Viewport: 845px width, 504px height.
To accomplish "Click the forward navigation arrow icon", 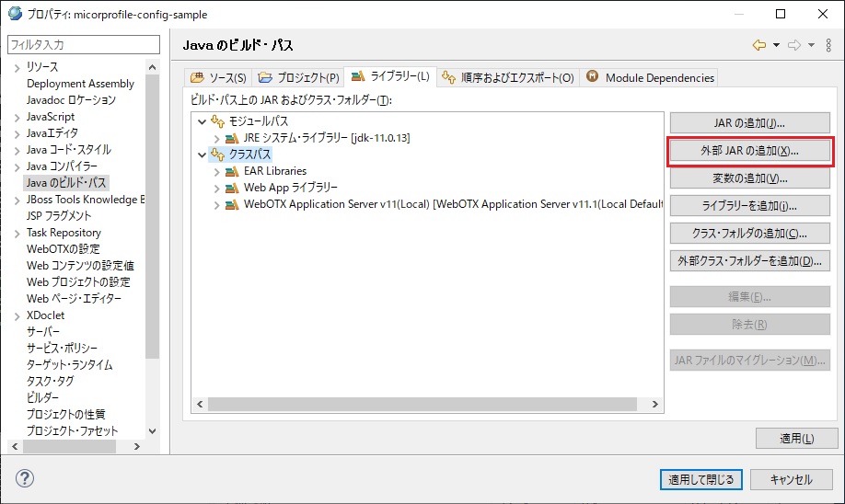I will tap(794, 45).
